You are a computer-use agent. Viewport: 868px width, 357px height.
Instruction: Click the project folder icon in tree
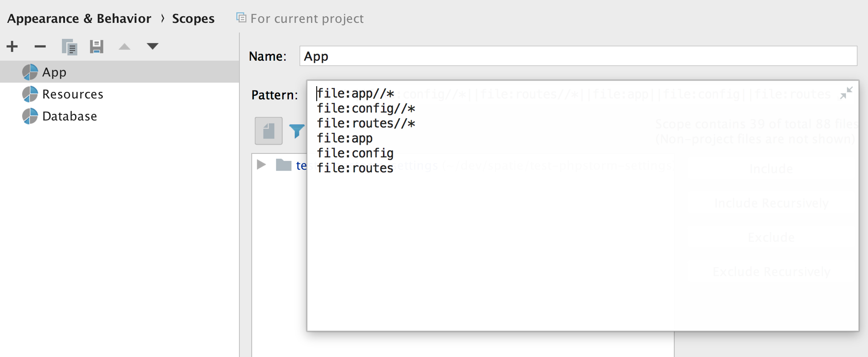[283, 165]
